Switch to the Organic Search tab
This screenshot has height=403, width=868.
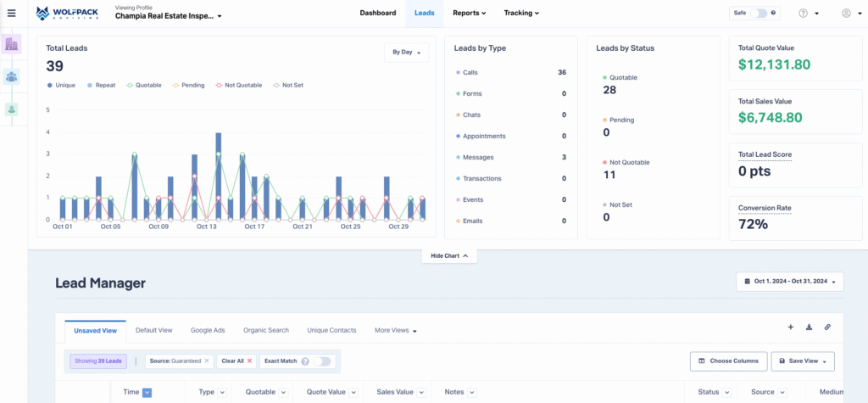pyautogui.click(x=265, y=330)
